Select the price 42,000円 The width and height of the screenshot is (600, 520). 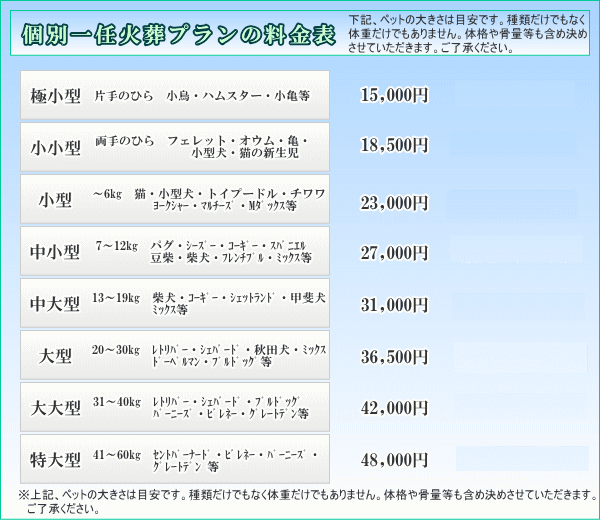pos(395,408)
